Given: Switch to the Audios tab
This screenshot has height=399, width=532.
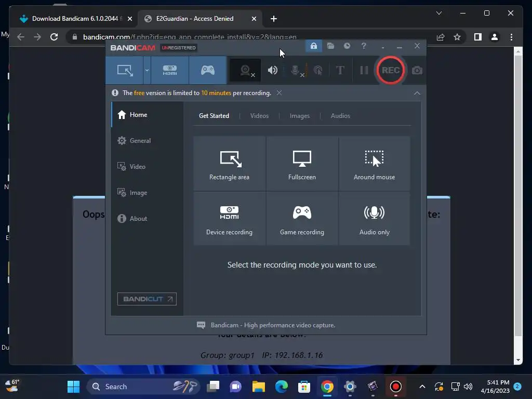Looking at the screenshot, I should pyautogui.click(x=340, y=116).
